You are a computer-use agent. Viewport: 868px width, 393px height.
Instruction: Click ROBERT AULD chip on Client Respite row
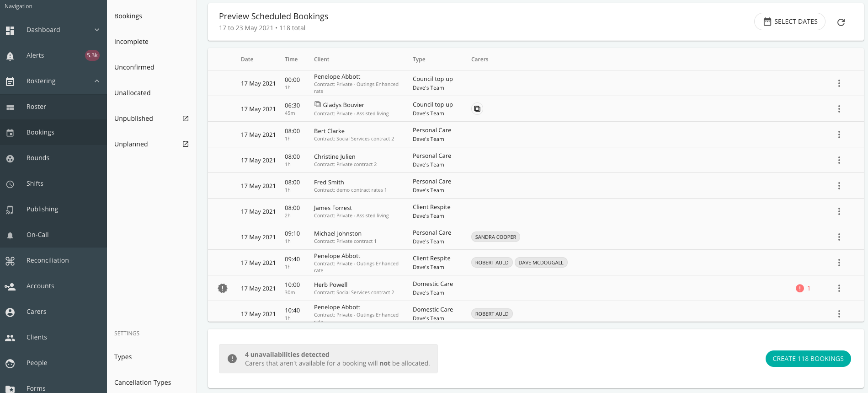492,263
